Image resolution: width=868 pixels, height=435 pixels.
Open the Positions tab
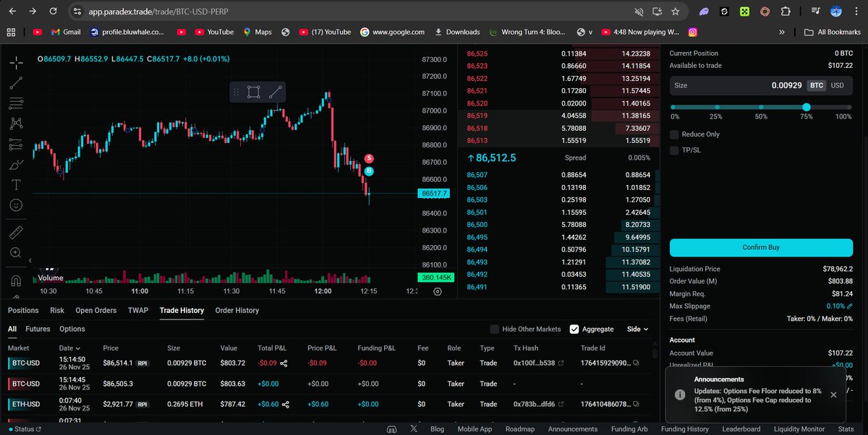point(23,310)
